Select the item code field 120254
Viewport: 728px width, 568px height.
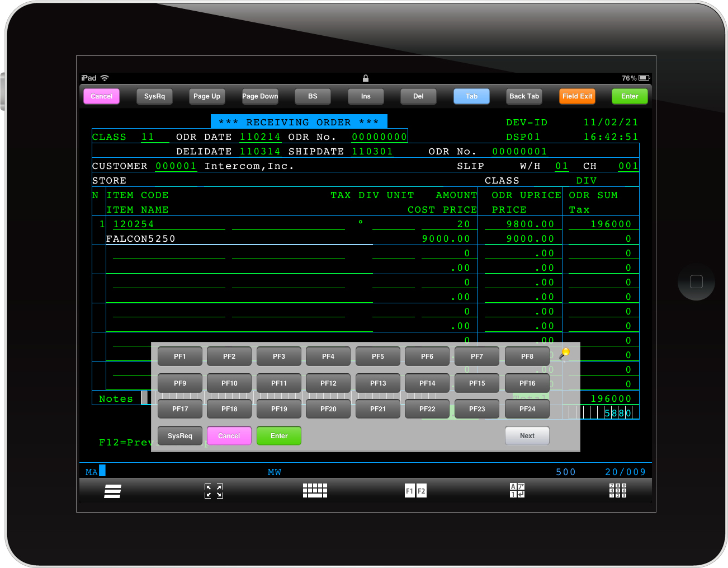(x=134, y=224)
